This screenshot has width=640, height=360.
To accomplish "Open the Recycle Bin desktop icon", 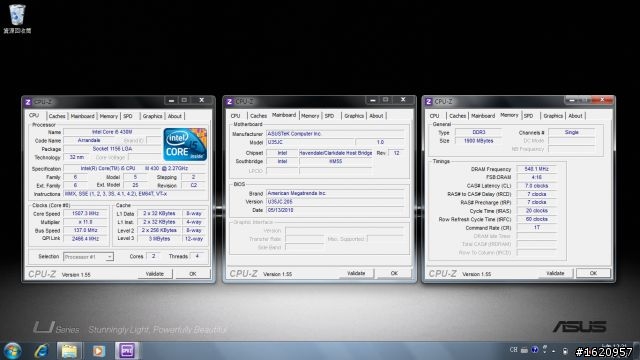I will (17, 19).
